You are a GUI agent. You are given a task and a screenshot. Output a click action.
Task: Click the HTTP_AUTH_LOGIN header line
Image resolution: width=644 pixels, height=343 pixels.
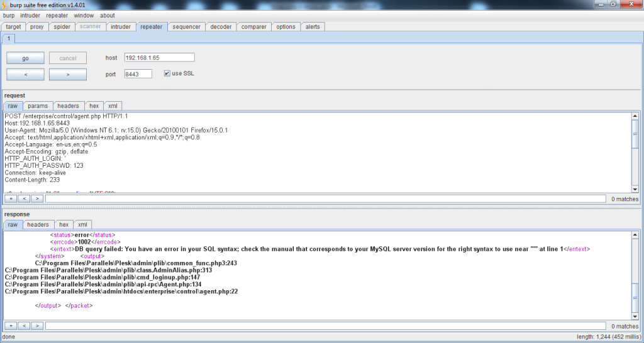(35, 158)
